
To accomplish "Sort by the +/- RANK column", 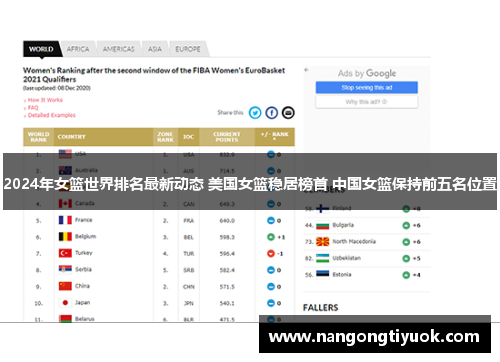I will pyautogui.click(x=275, y=137).
